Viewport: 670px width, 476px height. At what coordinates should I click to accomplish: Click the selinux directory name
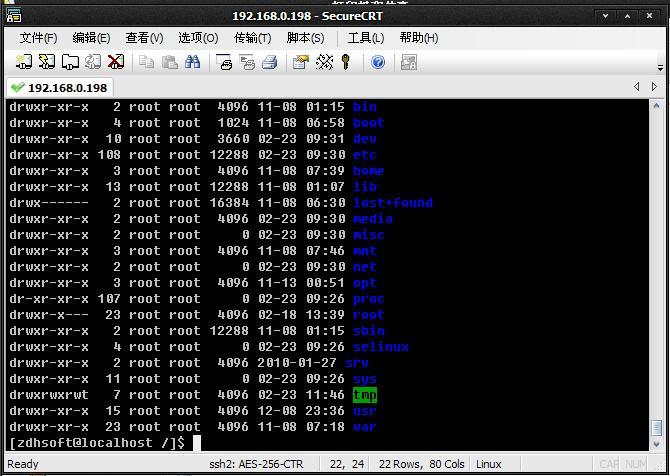tap(381, 347)
